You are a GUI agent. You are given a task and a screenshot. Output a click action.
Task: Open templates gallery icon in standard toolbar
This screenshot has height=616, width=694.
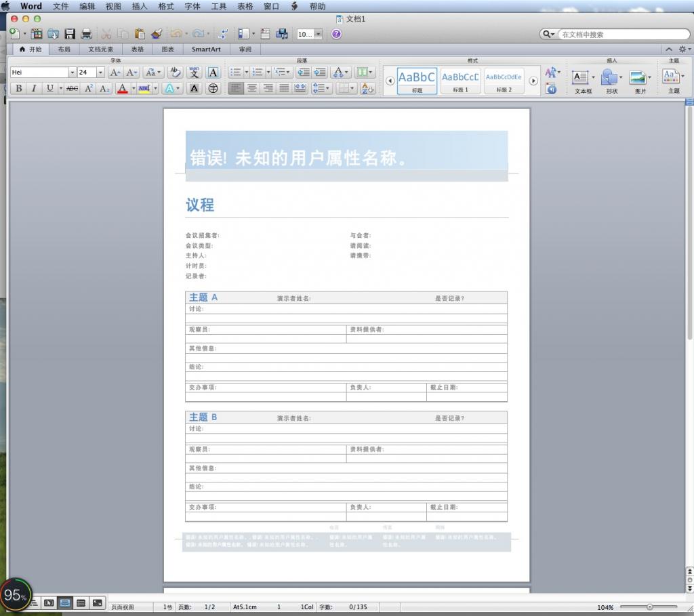coord(37,34)
